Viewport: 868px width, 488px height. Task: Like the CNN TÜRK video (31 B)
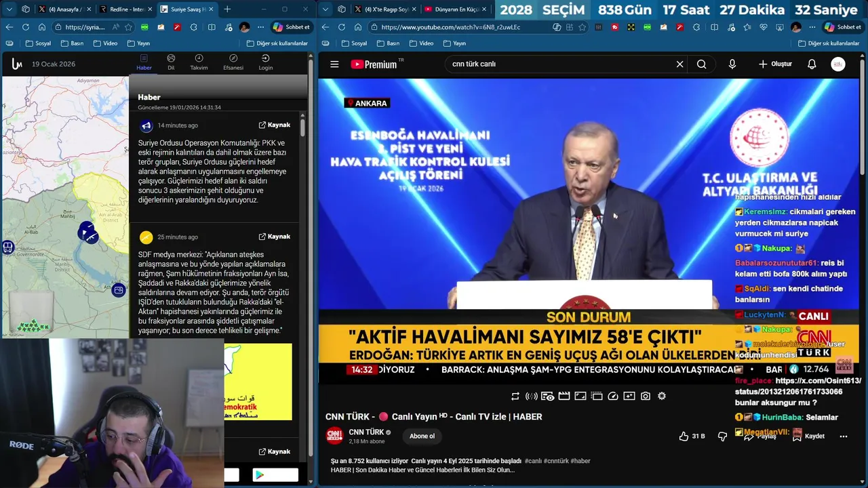click(692, 436)
